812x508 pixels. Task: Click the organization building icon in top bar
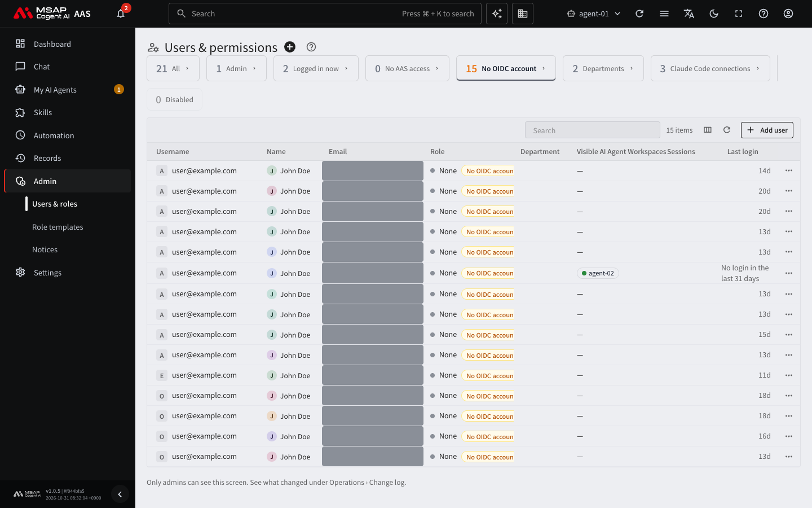523,14
